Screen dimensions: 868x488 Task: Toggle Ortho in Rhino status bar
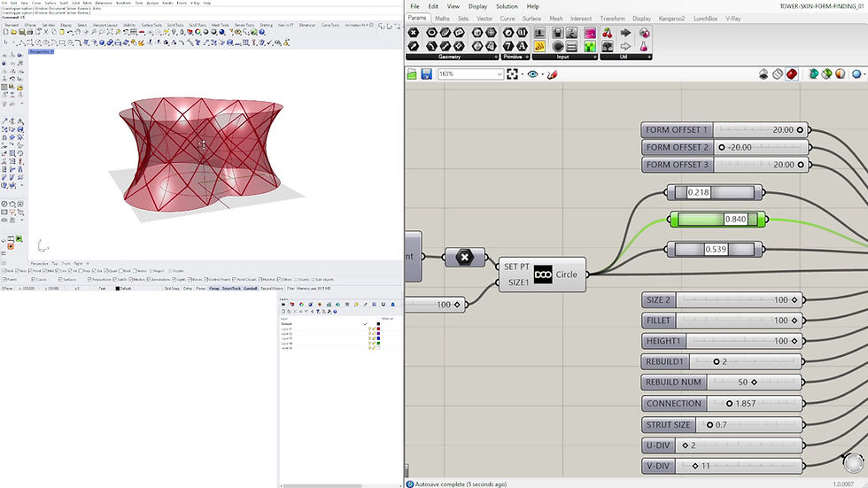[x=188, y=288]
